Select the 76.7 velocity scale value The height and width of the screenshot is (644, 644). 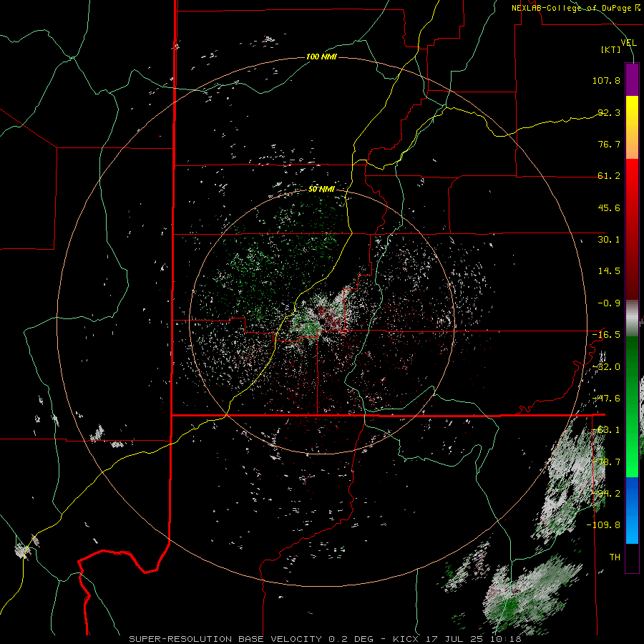(x=609, y=144)
